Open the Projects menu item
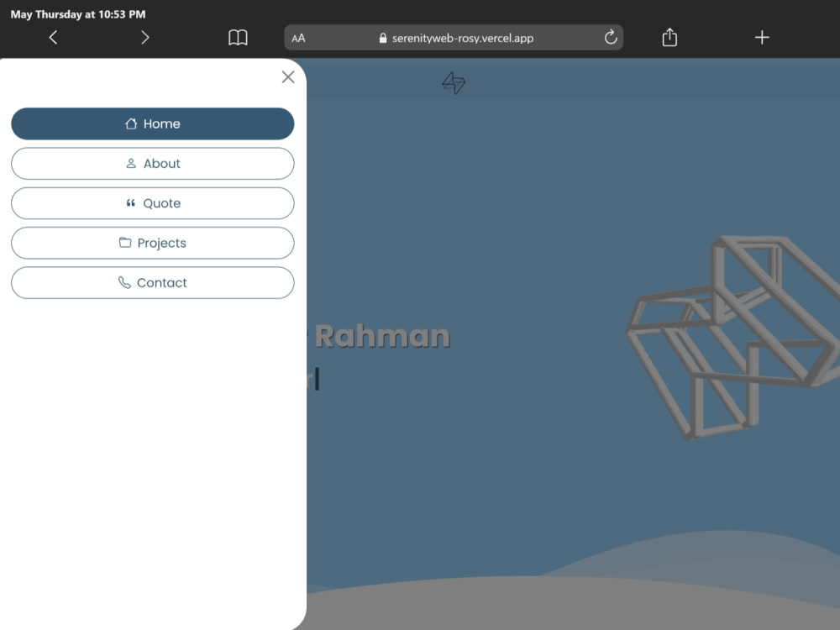This screenshot has width=840, height=630. (153, 243)
